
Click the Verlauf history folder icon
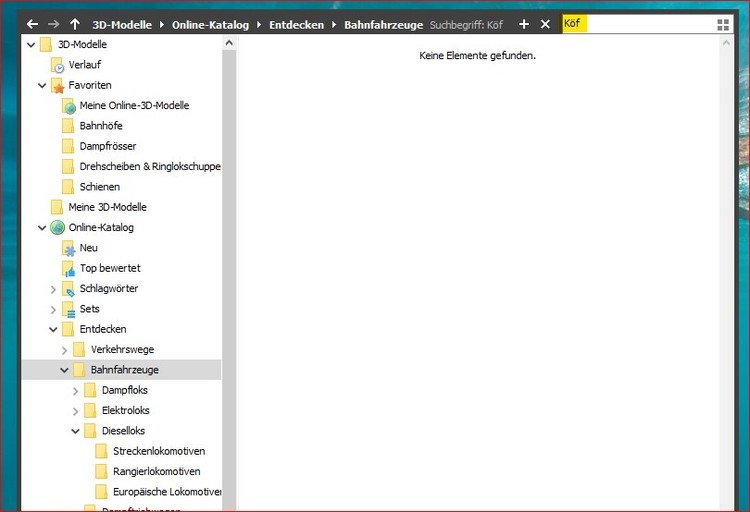tap(57, 65)
